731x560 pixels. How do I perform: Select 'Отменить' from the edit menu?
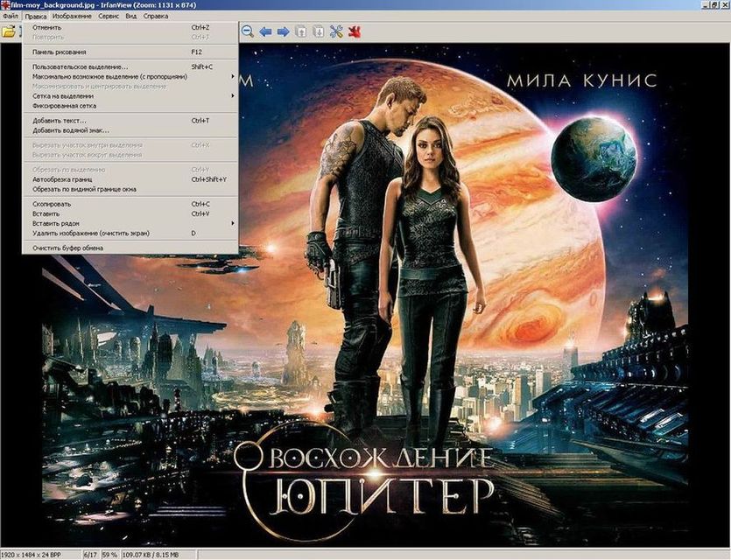(x=46, y=27)
